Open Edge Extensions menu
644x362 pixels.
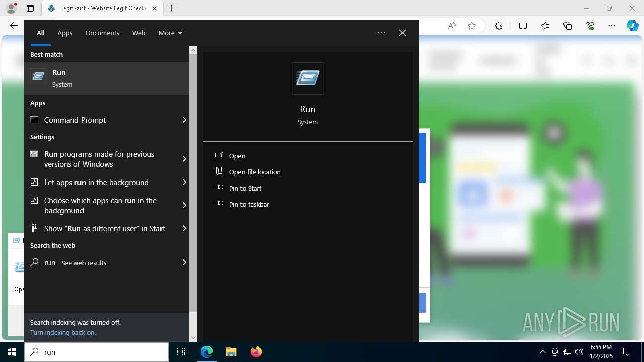(499, 26)
